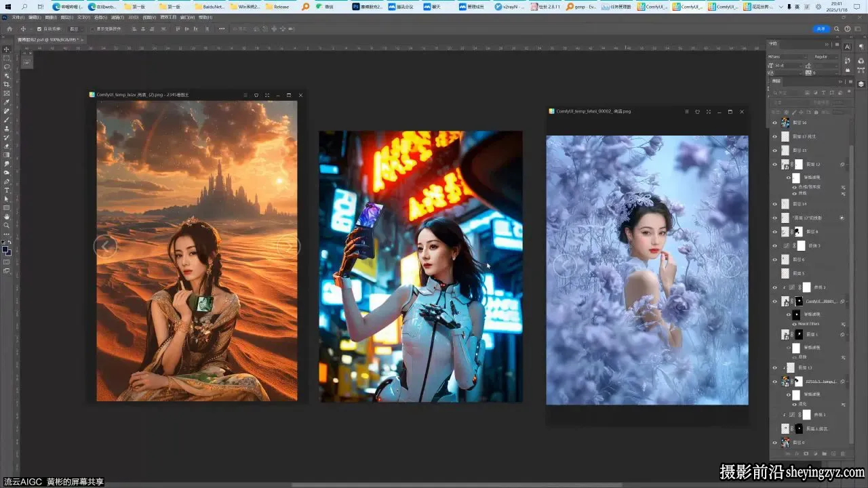Toggle the 自动选择 checkbox
Screen dimensions: 868x488
39,29
